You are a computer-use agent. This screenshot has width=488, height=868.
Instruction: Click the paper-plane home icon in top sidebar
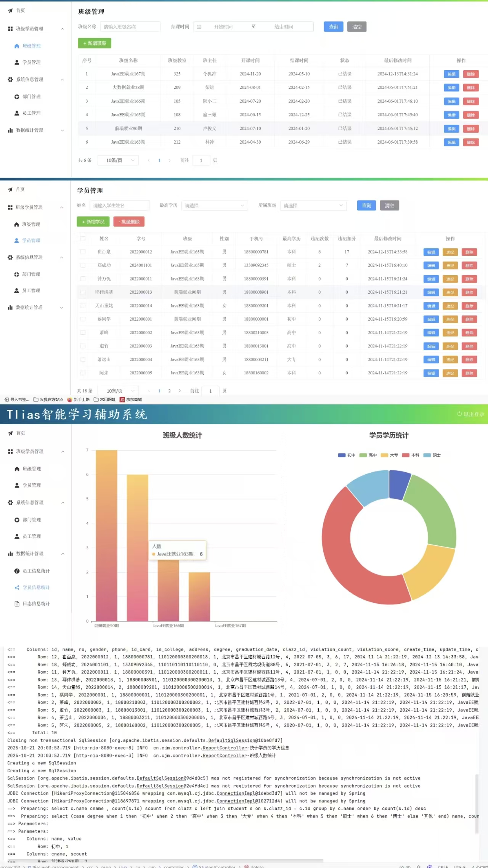pos(10,11)
